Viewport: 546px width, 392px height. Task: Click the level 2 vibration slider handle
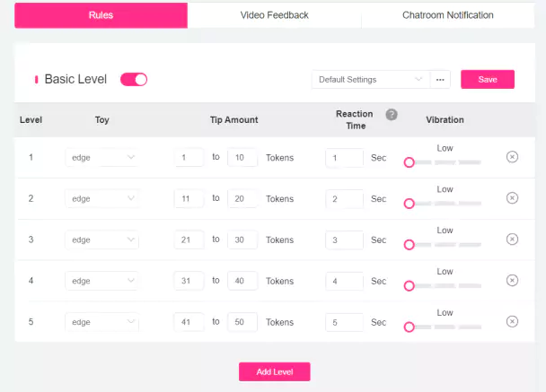click(409, 204)
